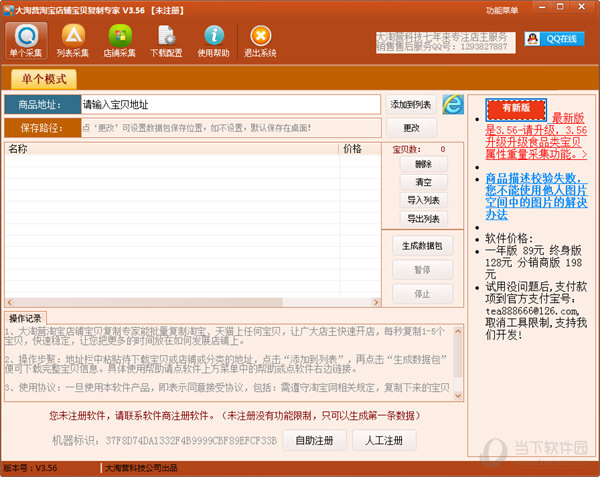600x477 pixels.
Task: Click the machine ID text 37F8D74DA1332F4B9999CBF89EFCF33B
Action: pos(191,441)
